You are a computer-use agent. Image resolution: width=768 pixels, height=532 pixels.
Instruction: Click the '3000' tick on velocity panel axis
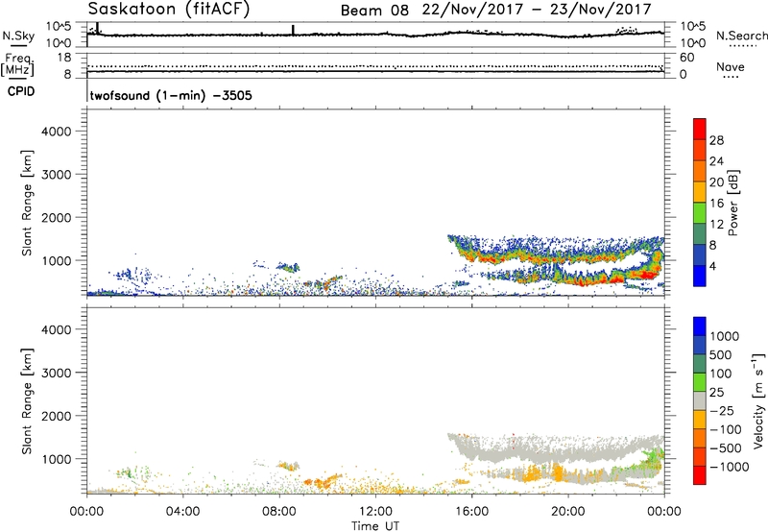tap(56, 373)
